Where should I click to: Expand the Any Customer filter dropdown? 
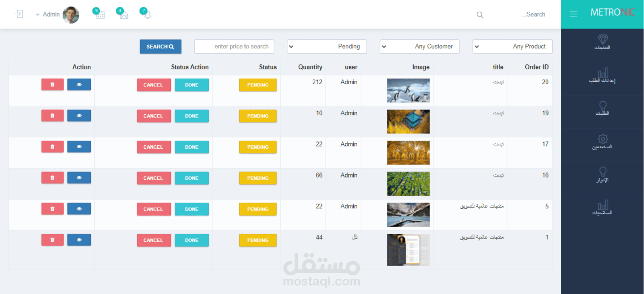420,47
